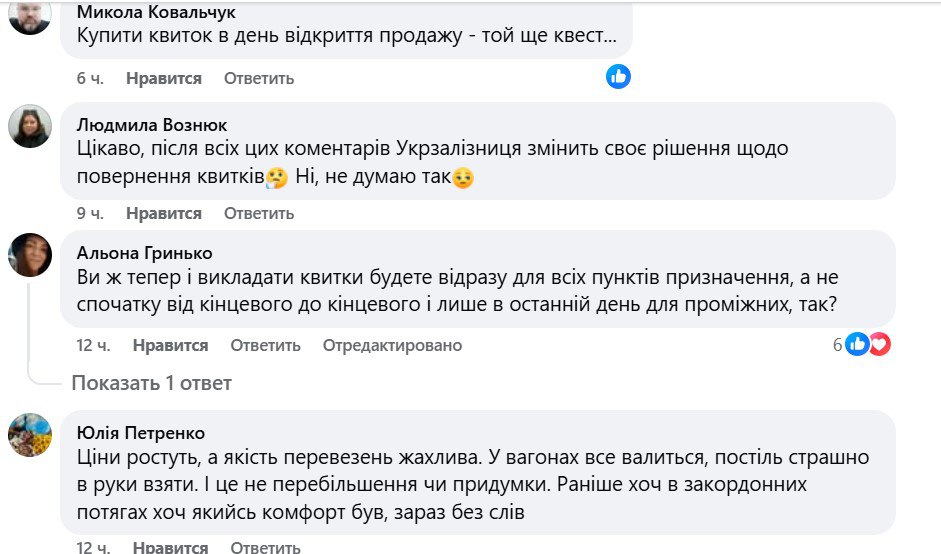
Task: Click like reaction icon on Микола Ковальчук's comment
Action: [619, 76]
